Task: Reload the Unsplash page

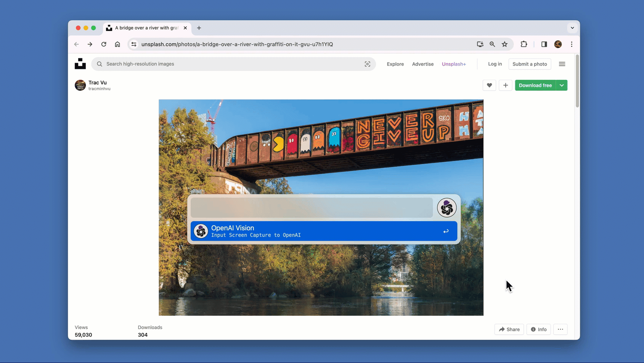Action: [x=104, y=44]
